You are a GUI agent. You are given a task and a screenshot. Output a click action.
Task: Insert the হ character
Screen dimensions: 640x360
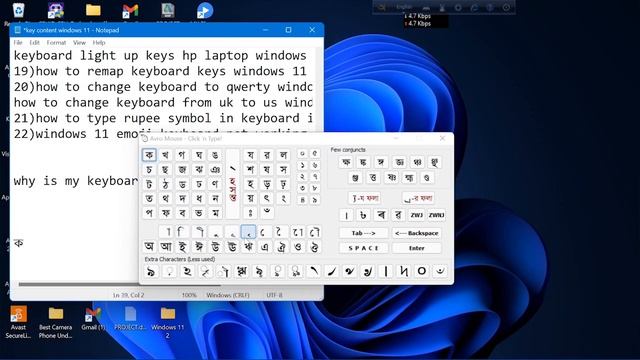click(250, 184)
